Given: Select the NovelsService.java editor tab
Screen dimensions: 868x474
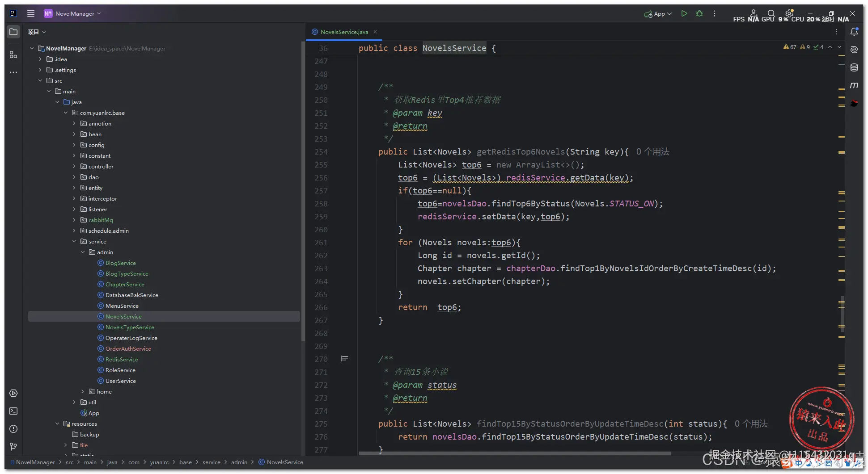Looking at the screenshot, I should 344,32.
